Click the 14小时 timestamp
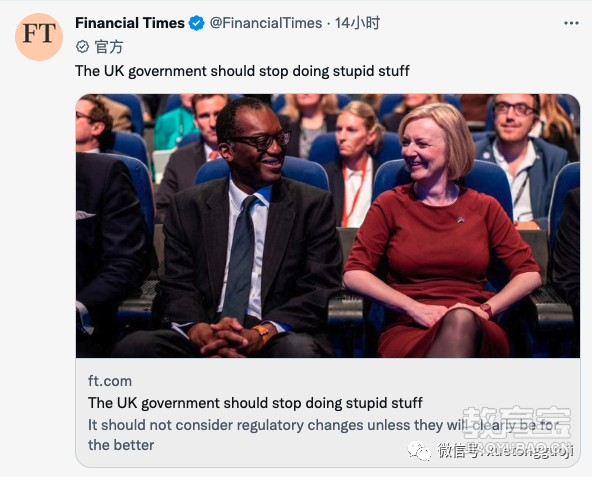Screen dimensions: 592x477 tap(357, 23)
